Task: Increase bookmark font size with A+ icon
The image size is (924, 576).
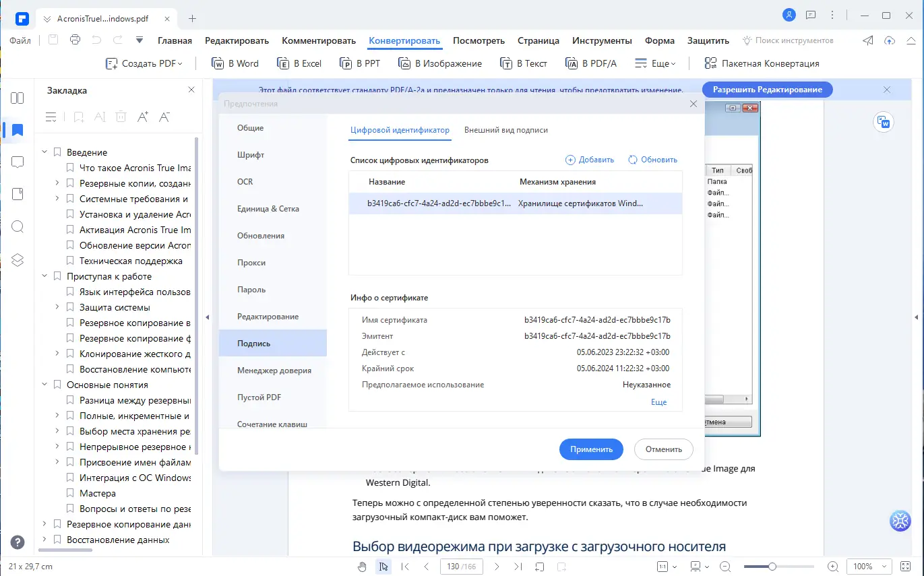Action: 142,117
